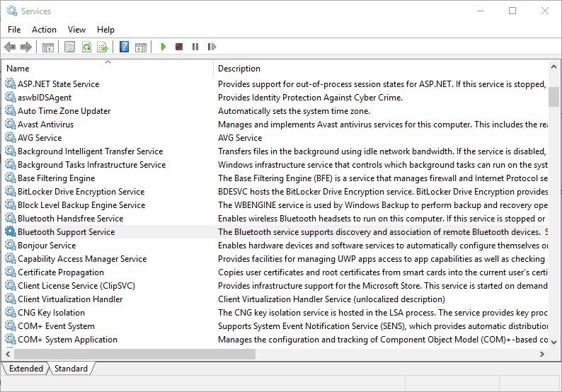Click the Pause Service icon
562x392 pixels.
pos(195,47)
